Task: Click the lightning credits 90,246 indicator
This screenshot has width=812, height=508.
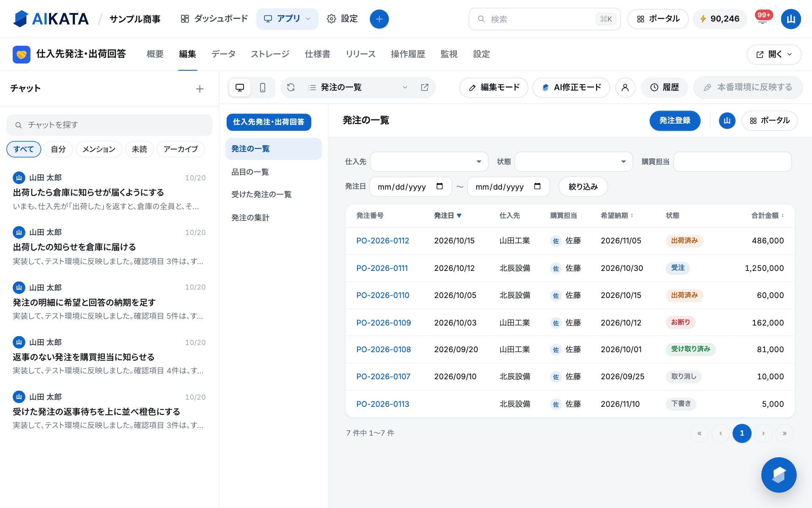Action: click(x=720, y=19)
